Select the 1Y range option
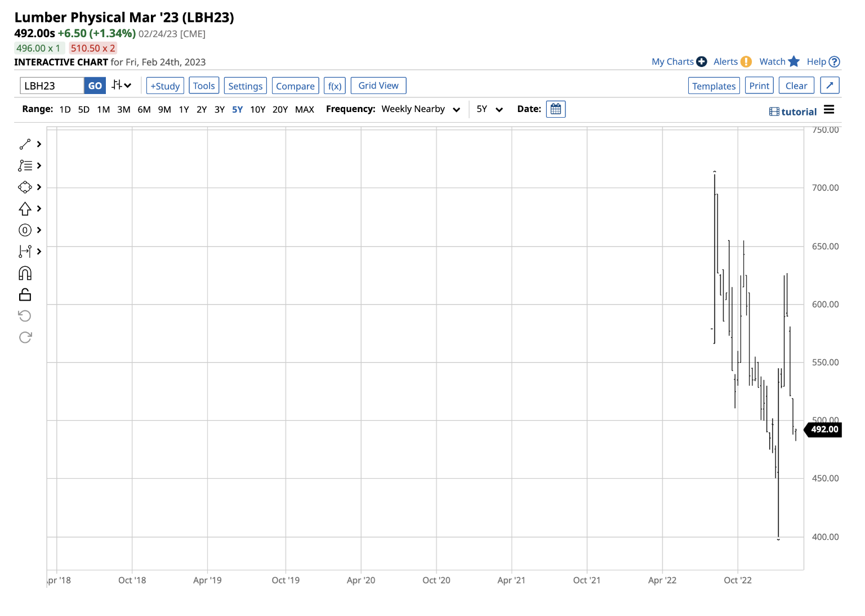 click(x=184, y=109)
